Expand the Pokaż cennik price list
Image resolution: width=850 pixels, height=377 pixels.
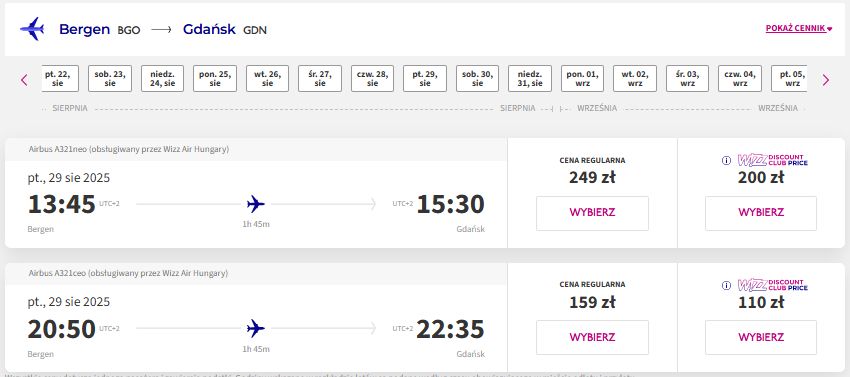coord(799,28)
